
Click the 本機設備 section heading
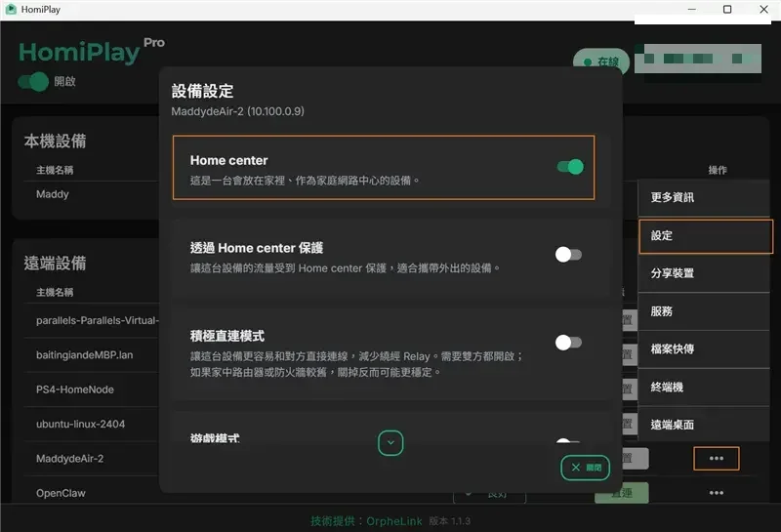[55, 141]
